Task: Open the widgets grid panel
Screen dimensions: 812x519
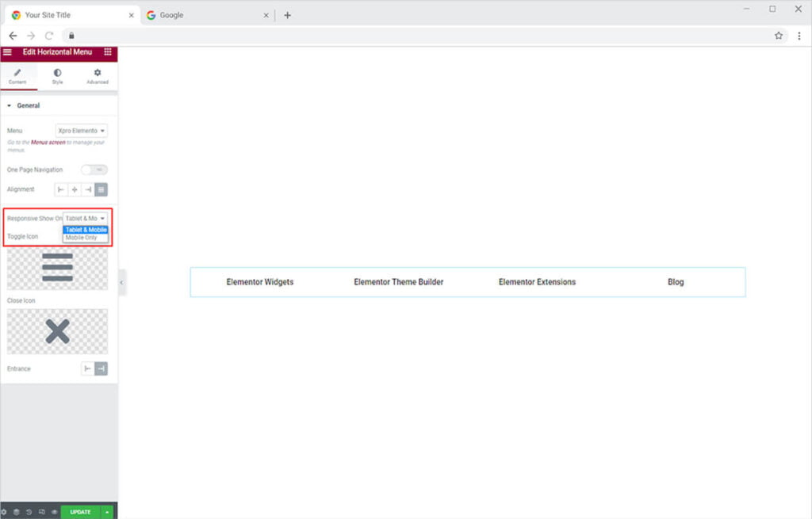Action: (108, 52)
